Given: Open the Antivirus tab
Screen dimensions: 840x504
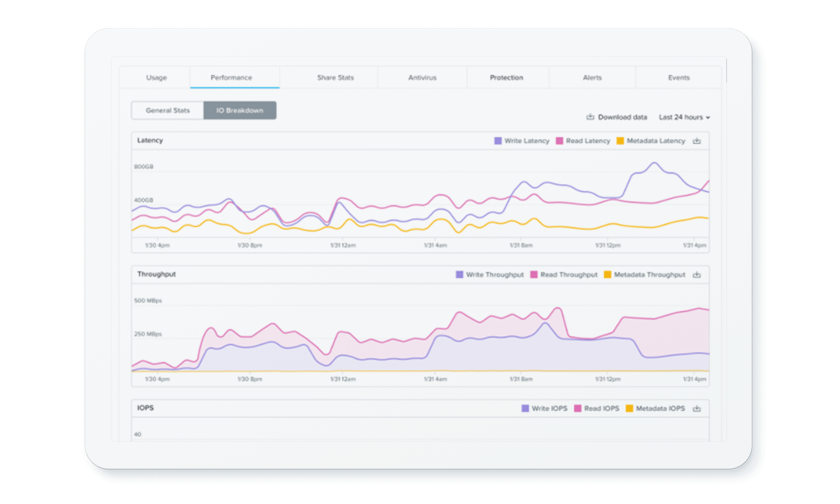Looking at the screenshot, I should pyautogui.click(x=422, y=78).
